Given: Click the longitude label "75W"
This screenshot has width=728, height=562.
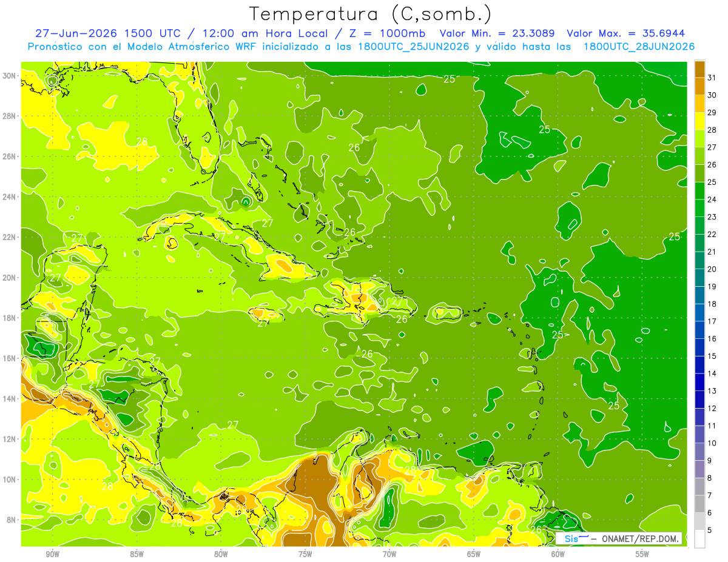Looking at the screenshot, I should click(305, 554).
